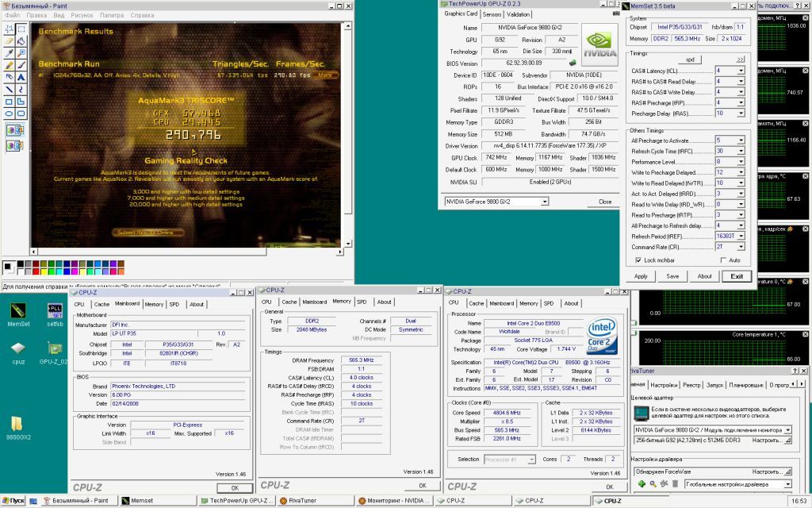Choose the Line tool in Paint
The height and width of the screenshot is (508, 812).
(9, 89)
